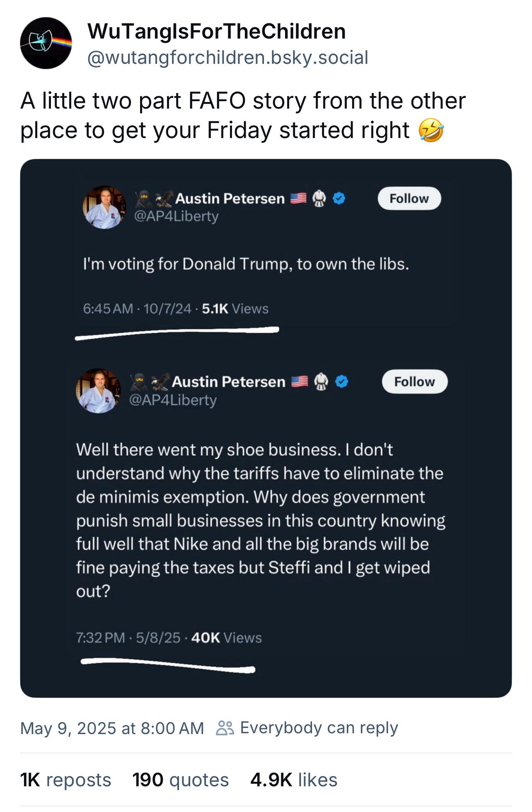Open the @wutangforchildren.bsky.social handle link
Screen dimensions: 532x812
pyautogui.click(x=227, y=58)
